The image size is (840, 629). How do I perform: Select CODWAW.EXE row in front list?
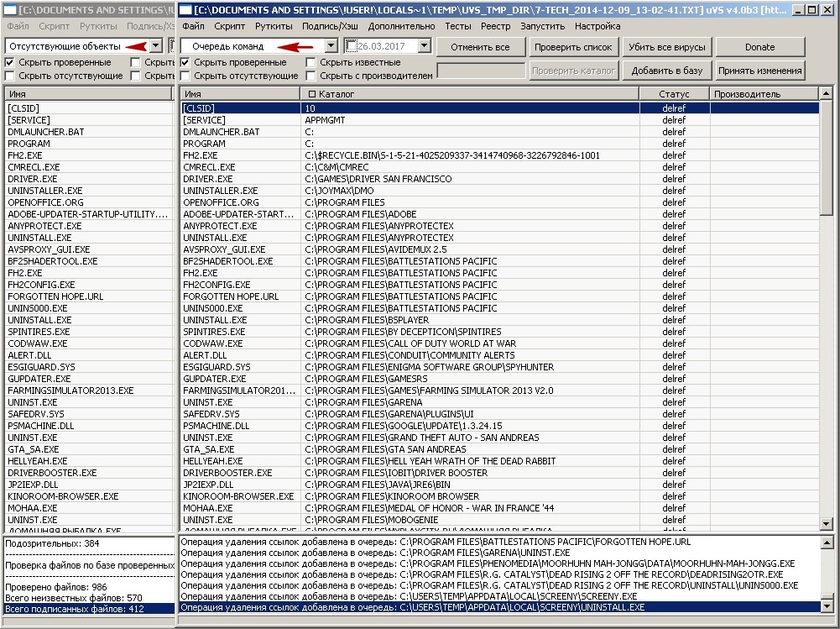click(x=500, y=343)
